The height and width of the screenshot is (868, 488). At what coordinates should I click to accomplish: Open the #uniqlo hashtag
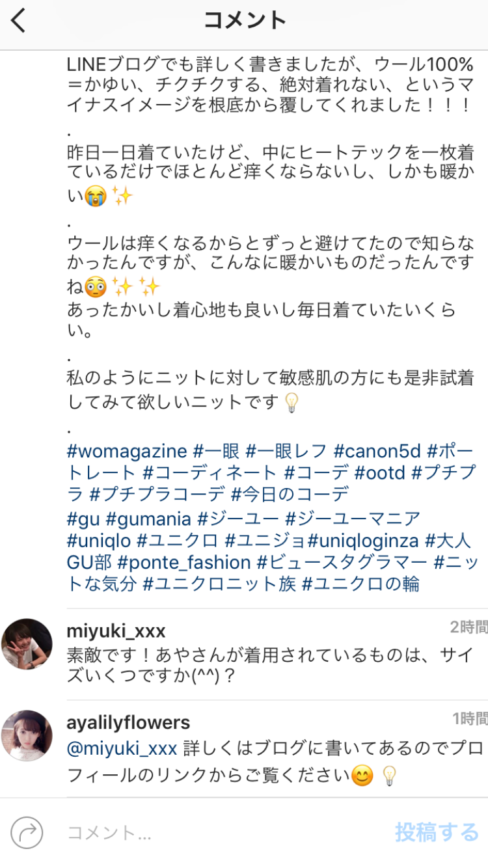tap(99, 541)
